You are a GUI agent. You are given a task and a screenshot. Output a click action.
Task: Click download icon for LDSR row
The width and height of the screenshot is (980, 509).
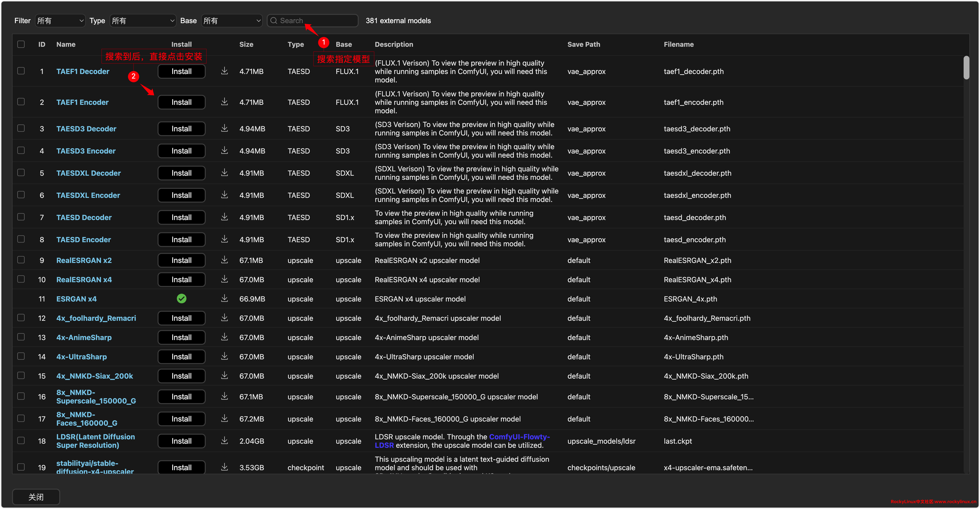225,441
